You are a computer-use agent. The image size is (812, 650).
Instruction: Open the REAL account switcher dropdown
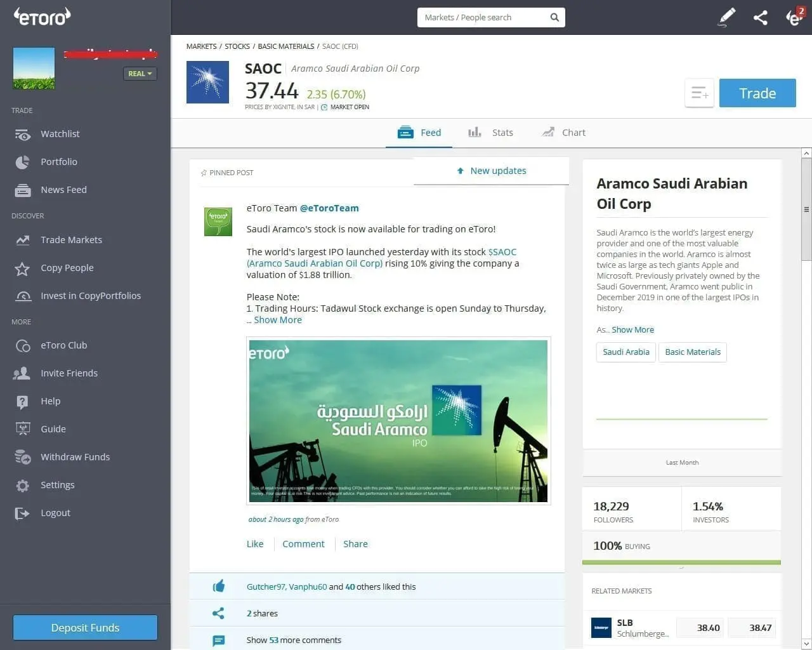(x=139, y=74)
